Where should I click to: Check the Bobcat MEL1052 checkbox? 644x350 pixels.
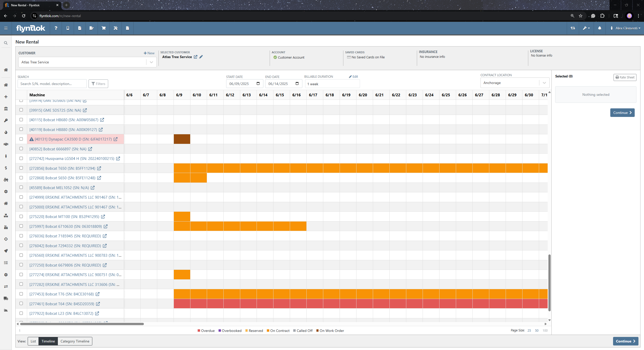pos(21,187)
